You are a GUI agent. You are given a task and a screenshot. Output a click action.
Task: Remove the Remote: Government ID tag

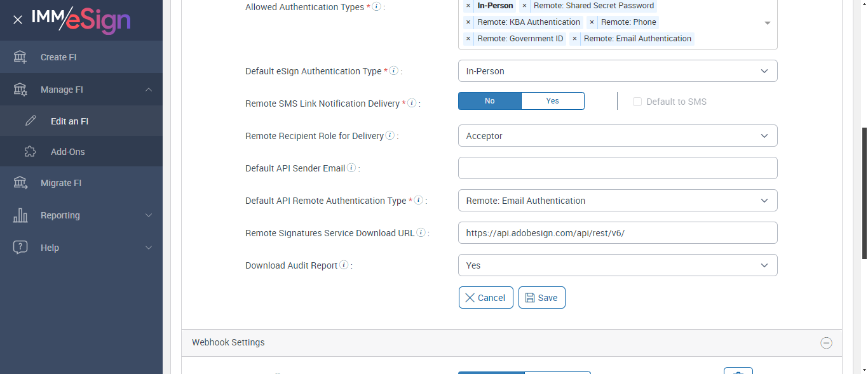468,39
